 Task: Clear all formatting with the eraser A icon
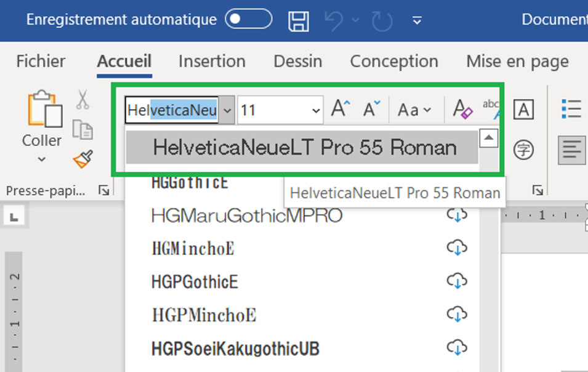click(x=462, y=110)
